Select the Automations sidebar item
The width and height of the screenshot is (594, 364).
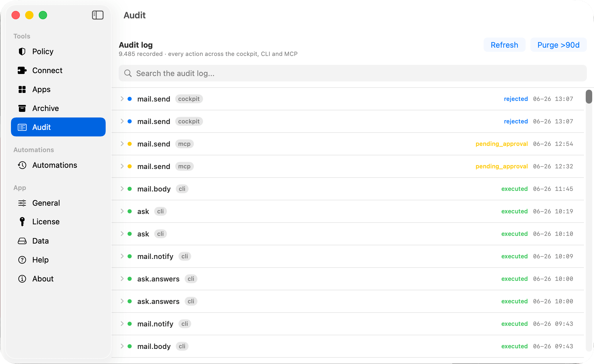pyautogui.click(x=58, y=165)
